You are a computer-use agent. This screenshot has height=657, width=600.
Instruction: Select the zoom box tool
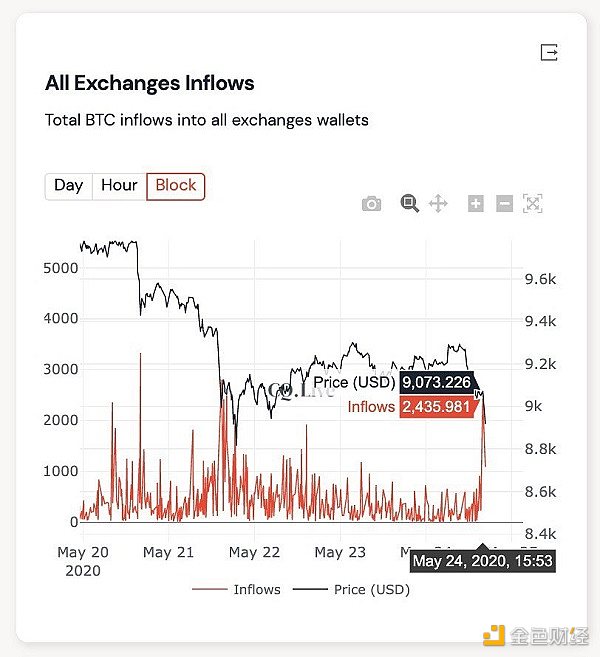[x=409, y=204]
